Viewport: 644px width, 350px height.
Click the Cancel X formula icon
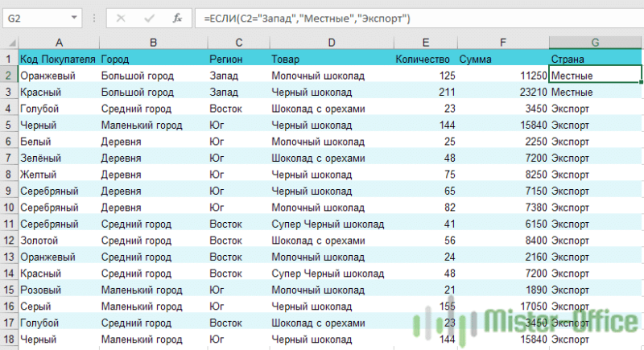click(x=121, y=19)
